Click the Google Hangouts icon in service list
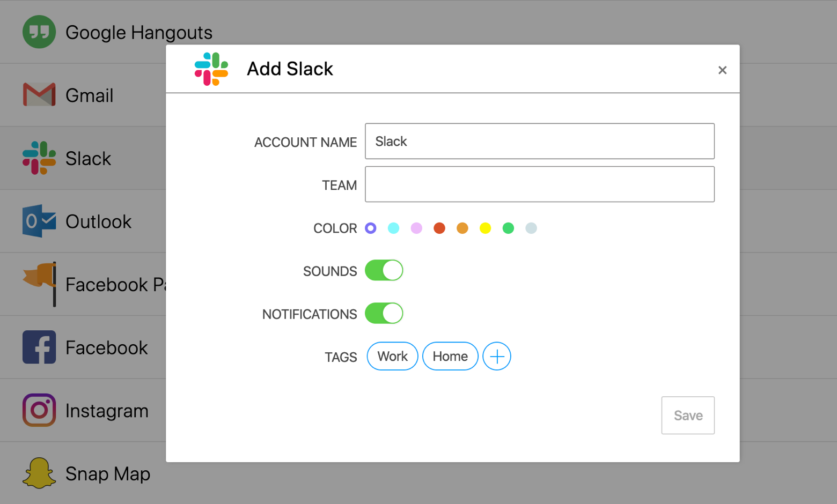The width and height of the screenshot is (837, 504). (x=39, y=32)
